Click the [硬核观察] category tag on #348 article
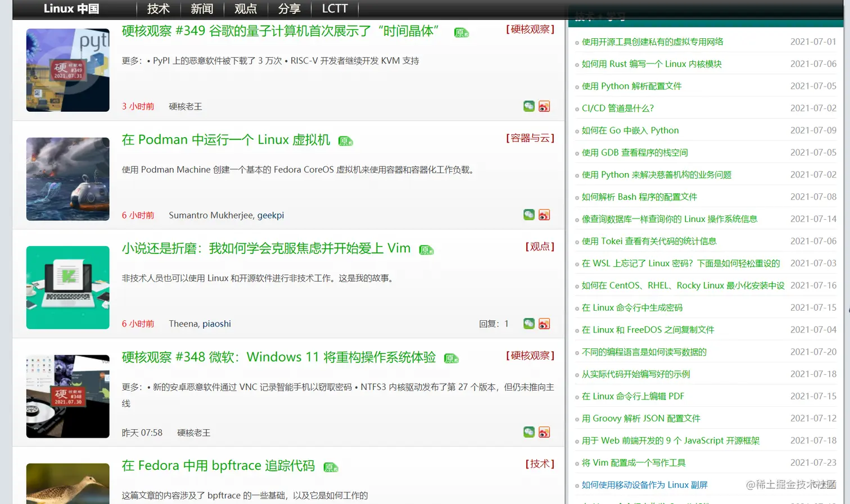This screenshot has height=504, width=850. point(530,355)
